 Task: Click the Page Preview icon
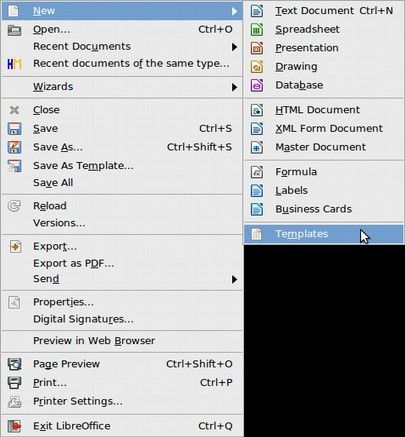click(14, 364)
